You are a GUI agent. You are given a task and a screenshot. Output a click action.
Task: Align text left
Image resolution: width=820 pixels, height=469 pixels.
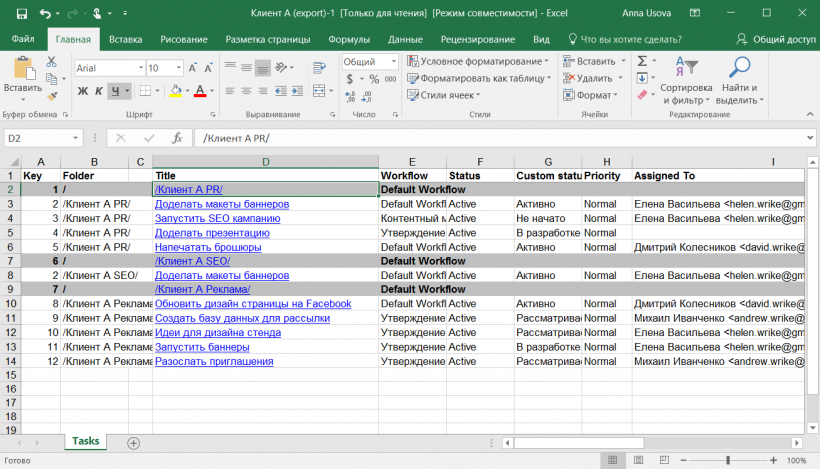(x=230, y=91)
